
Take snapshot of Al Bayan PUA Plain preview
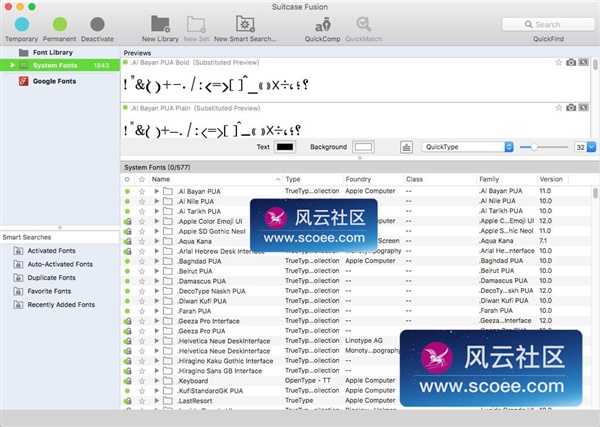(x=571, y=108)
